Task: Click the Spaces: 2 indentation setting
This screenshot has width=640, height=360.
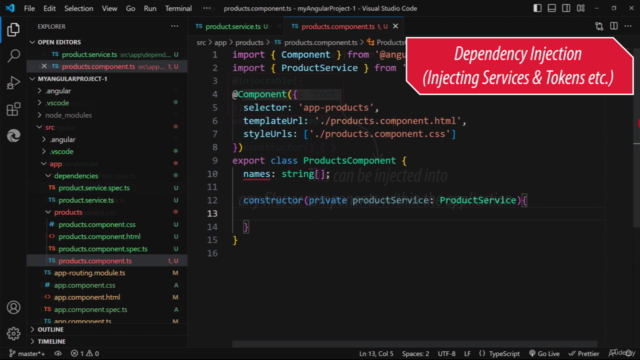Action: pyautogui.click(x=416, y=353)
